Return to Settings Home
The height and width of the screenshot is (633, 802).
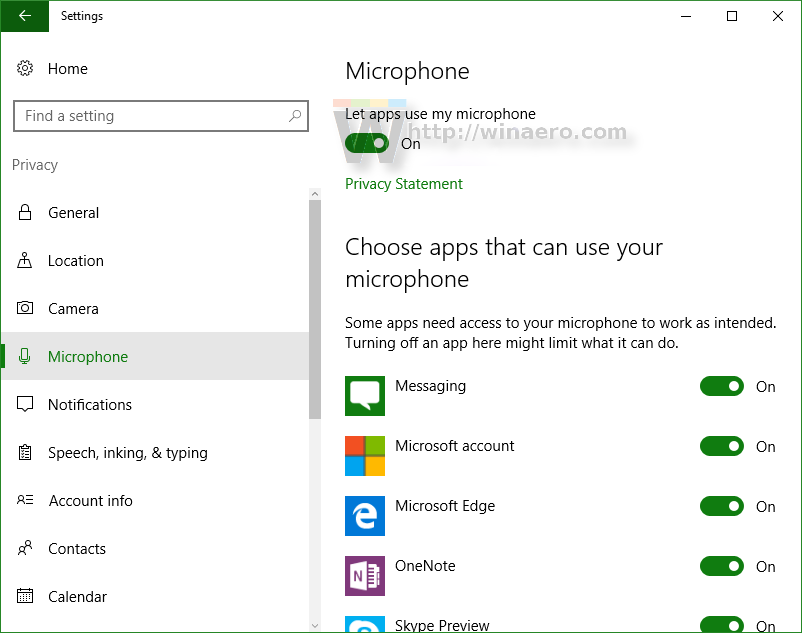[155, 69]
